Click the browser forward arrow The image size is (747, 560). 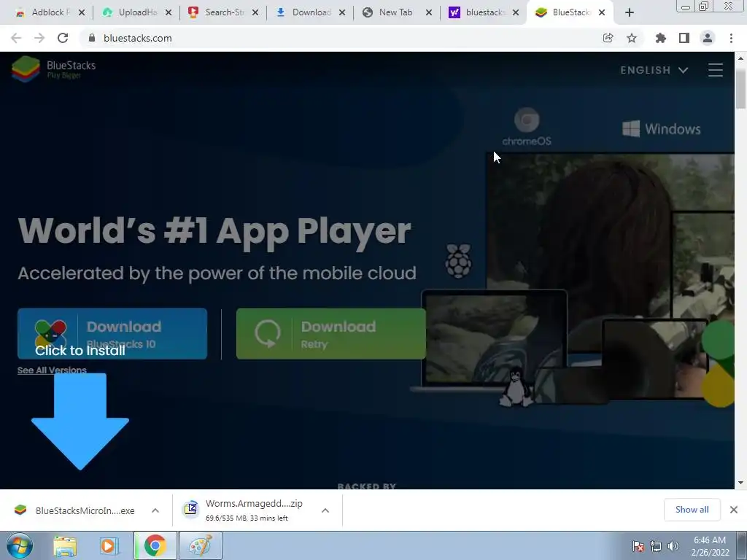click(x=39, y=38)
